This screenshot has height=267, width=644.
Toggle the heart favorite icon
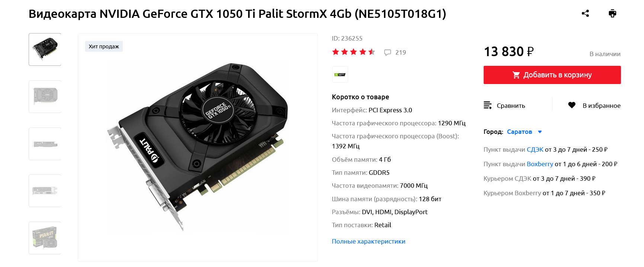[572, 105]
